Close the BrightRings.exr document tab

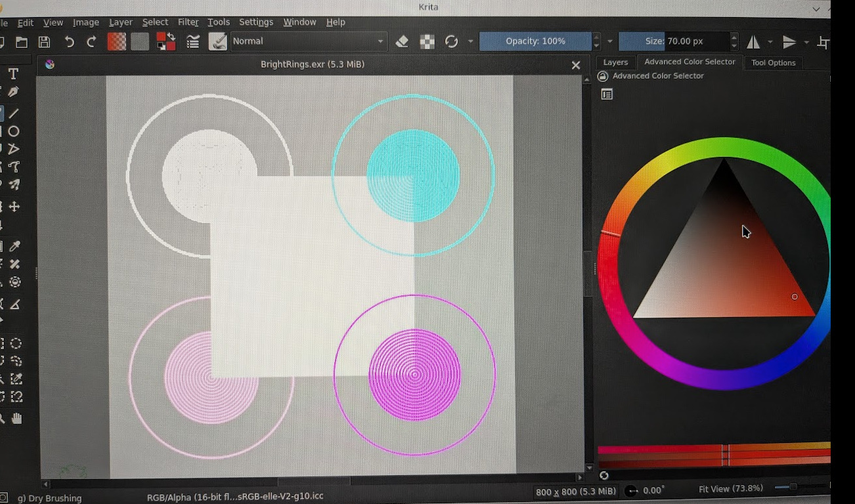tap(576, 65)
